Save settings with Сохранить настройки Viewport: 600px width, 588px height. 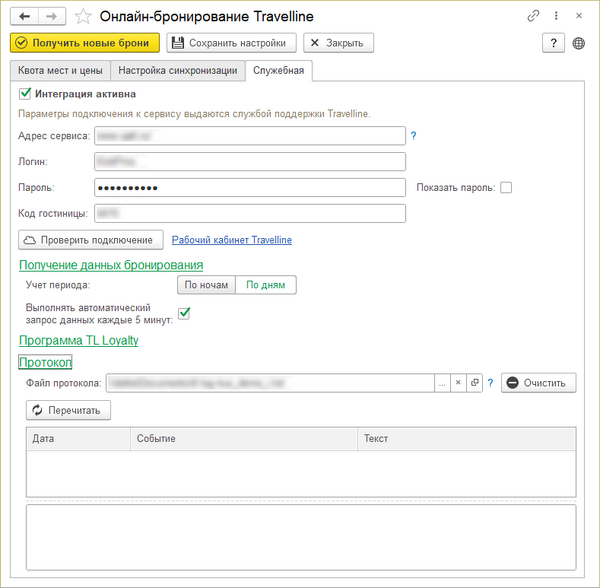[x=231, y=43]
